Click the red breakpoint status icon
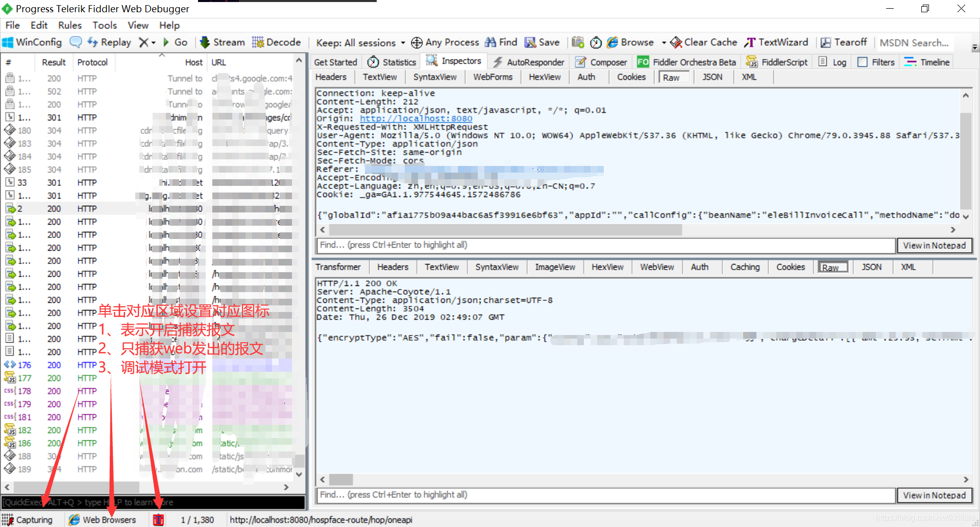 click(x=158, y=519)
